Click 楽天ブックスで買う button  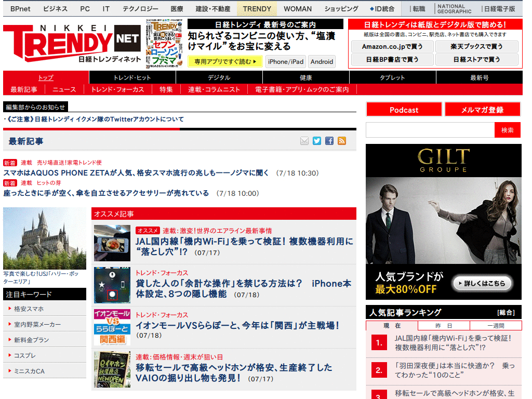(x=477, y=46)
